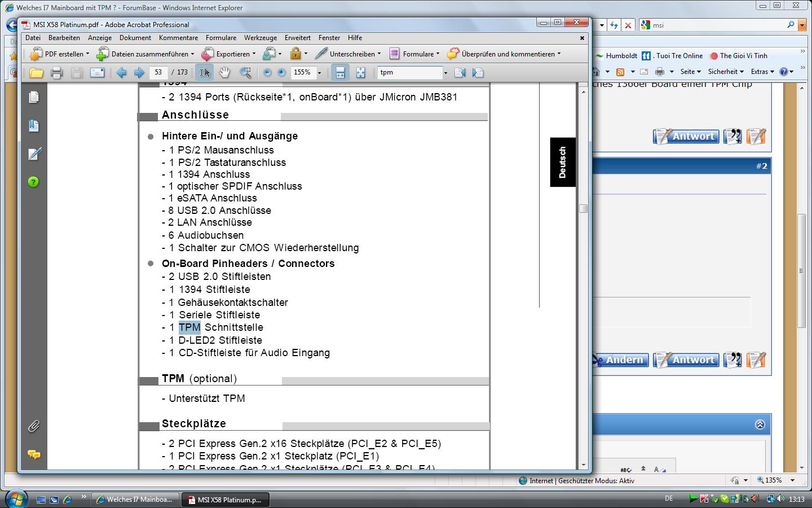Open the Extras menu in Internet Explorer
Image resolution: width=812 pixels, height=508 pixels.
(x=762, y=72)
